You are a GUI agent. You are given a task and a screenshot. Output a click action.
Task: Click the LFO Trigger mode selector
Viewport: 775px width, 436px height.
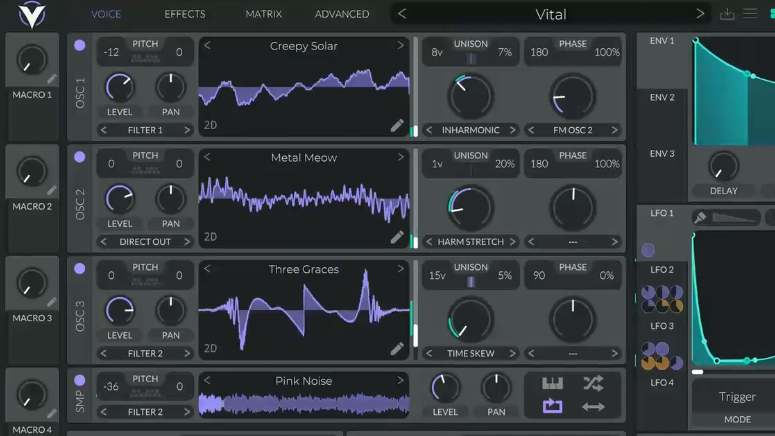(x=737, y=397)
